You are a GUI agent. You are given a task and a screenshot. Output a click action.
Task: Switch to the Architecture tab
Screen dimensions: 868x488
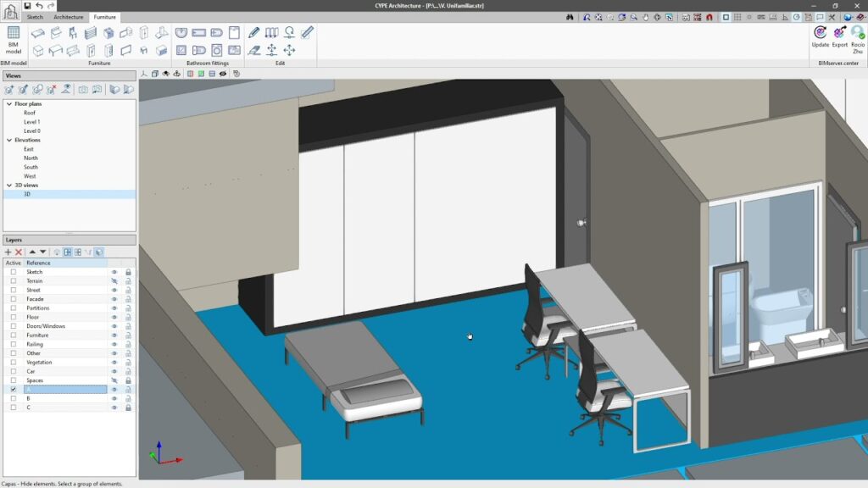pos(68,17)
